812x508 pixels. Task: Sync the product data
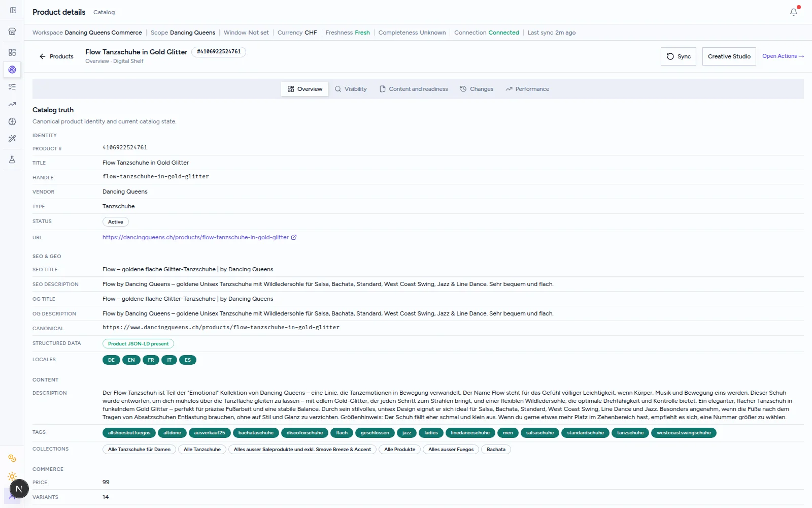coord(679,56)
